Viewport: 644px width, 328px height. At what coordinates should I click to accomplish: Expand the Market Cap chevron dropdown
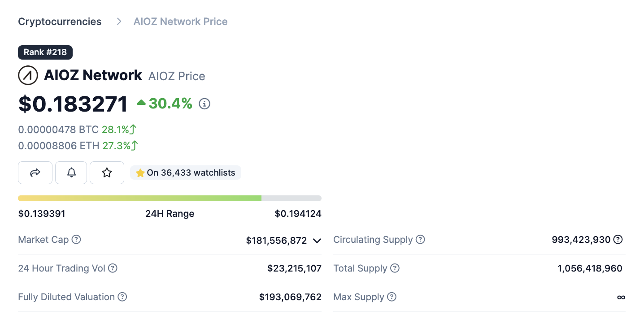(x=317, y=241)
